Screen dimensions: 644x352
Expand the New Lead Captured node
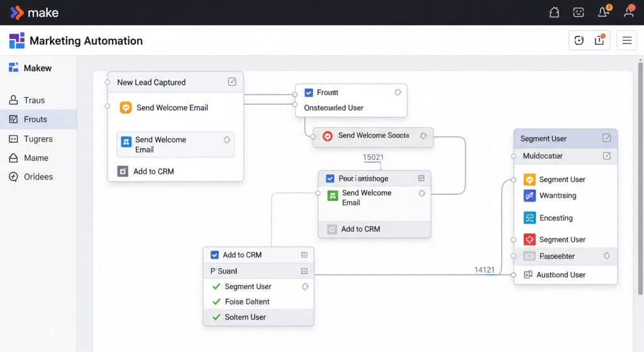[x=232, y=82]
